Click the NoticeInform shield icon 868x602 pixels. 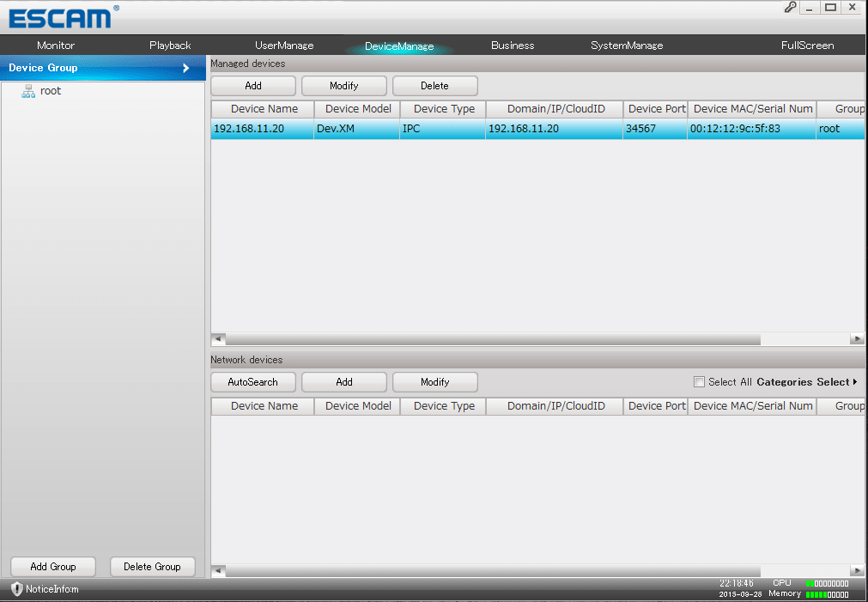pos(16,589)
